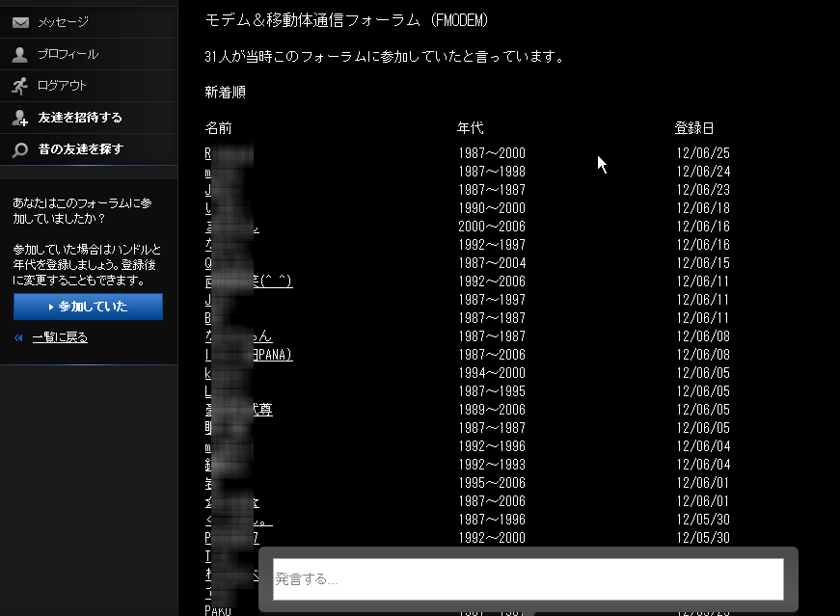The image size is (840, 616).
Task: Focus the 発言する message input box
Action: pyautogui.click(x=528, y=579)
